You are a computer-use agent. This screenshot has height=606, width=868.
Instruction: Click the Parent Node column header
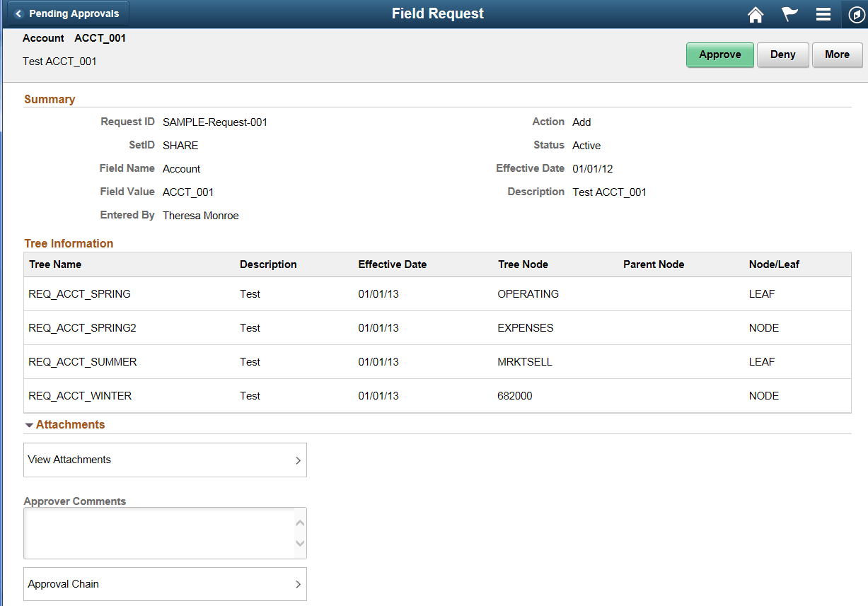tap(654, 264)
